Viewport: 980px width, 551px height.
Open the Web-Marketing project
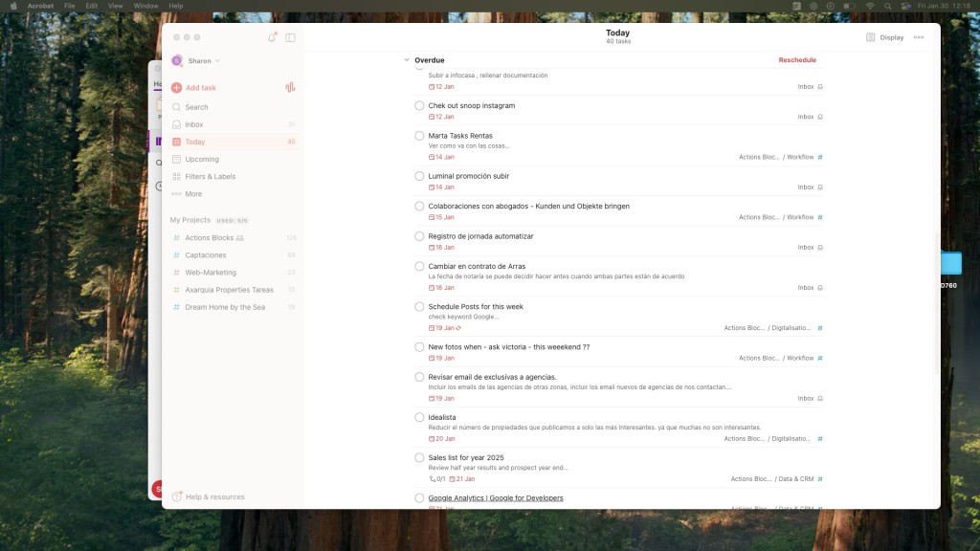pos(210,273)
